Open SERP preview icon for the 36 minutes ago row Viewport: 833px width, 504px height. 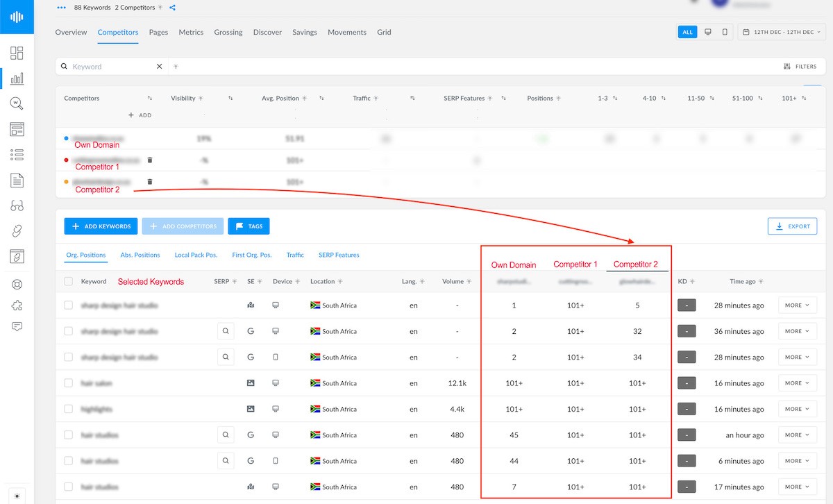click(x=226, y=331)
